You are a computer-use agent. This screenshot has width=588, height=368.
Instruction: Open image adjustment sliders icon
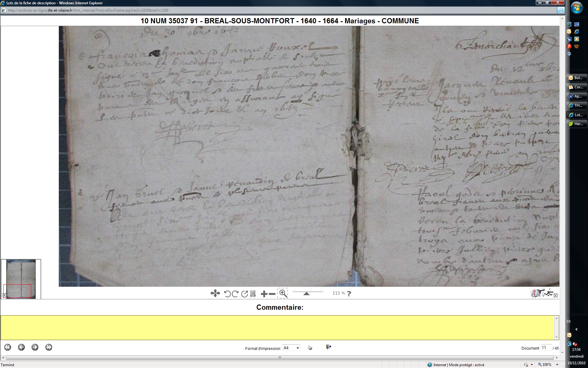pos(253,294)
